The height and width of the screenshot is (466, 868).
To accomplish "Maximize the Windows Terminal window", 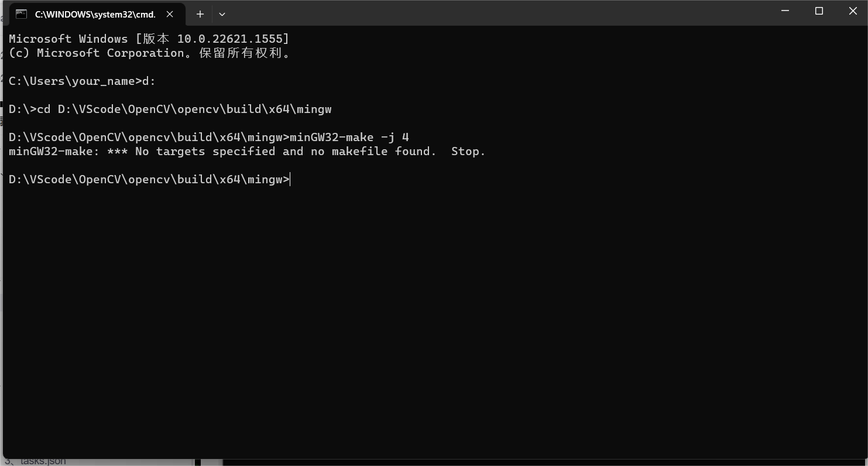I will click(x=818, y=11).
